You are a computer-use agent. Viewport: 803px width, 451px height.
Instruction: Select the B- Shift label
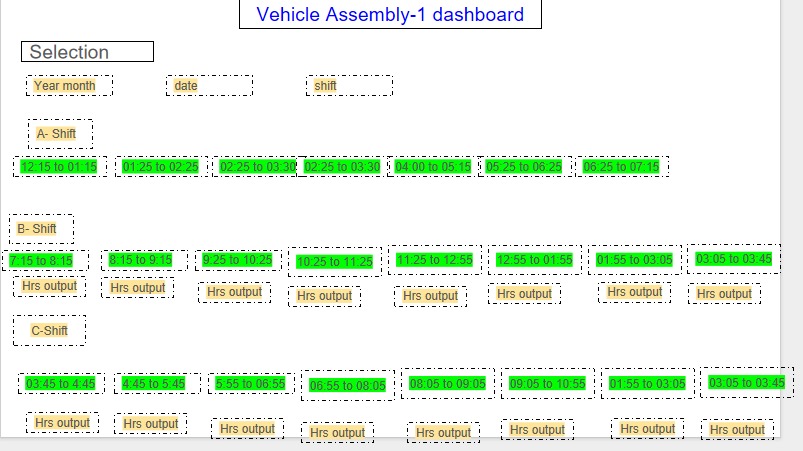pyautogui.click(x=41, y=229)
